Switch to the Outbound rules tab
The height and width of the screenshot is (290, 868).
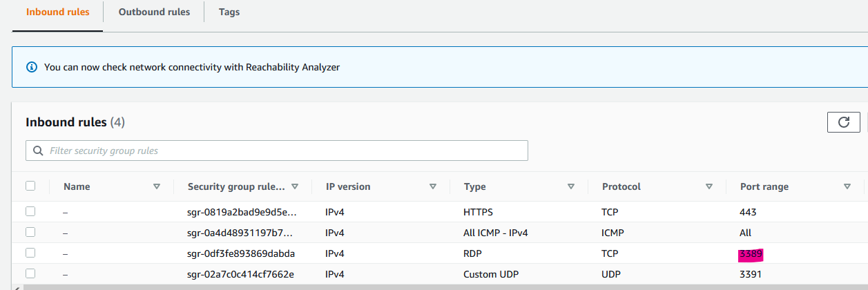tap(154, 12)
